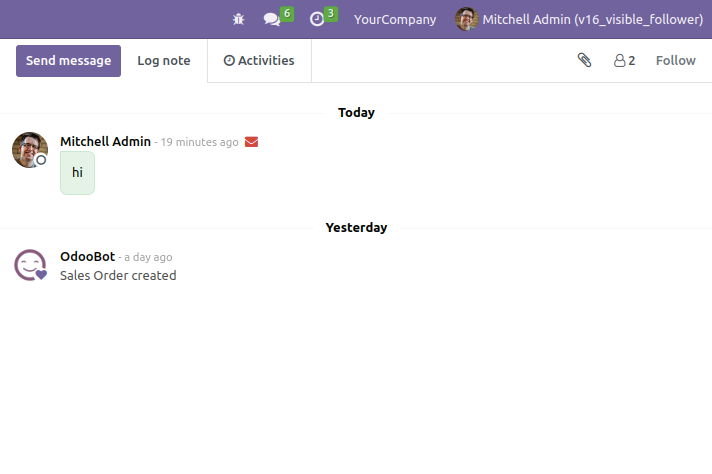The height and width of the screenshot is (474, 712).
Task: Click the Yesterday date separator label
Action: pyautogui.click(x=356, y=227)
